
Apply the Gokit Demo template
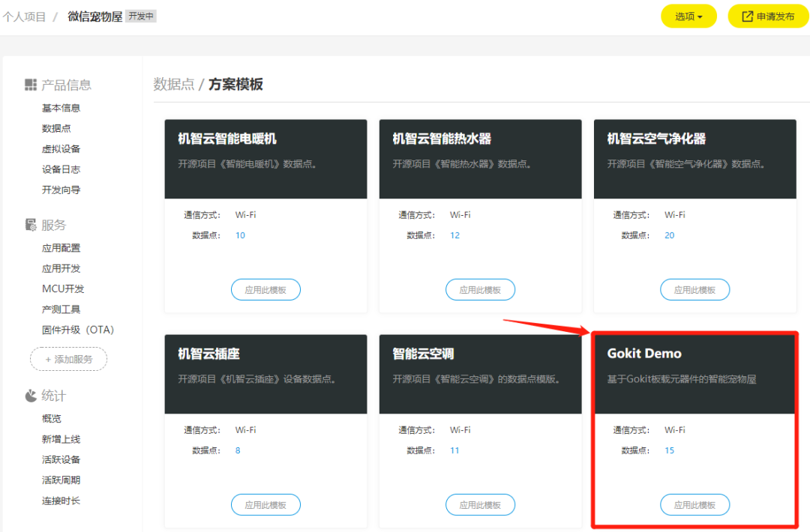(694, 504)
